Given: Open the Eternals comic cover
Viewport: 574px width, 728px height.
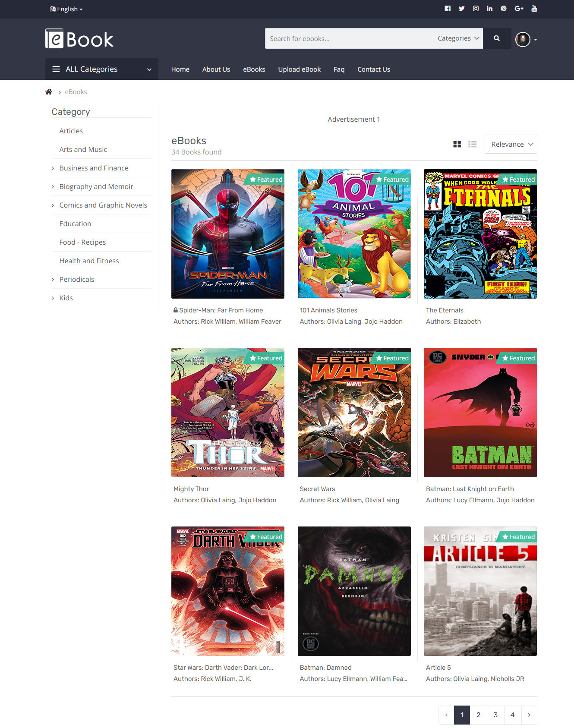Looking at the screenshot, I should coord(480,234).
